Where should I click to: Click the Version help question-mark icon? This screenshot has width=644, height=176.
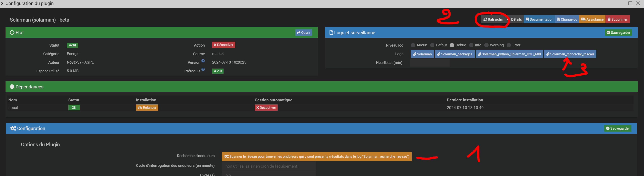203,61
